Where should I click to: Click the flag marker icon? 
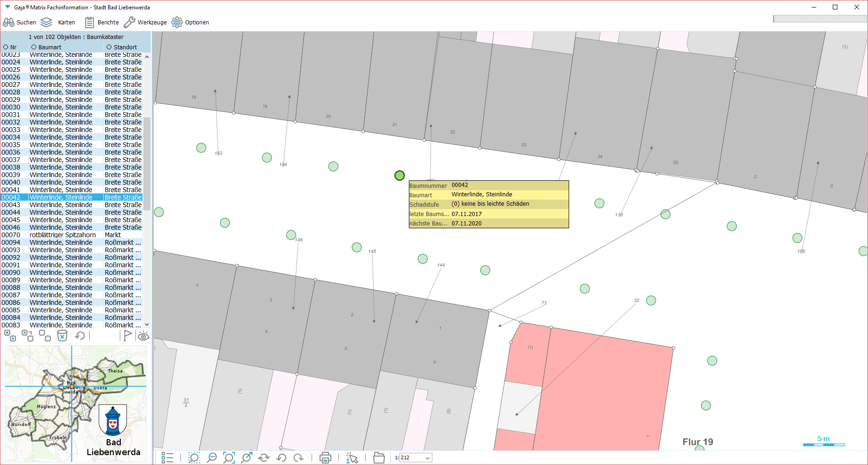pos(127,335)
